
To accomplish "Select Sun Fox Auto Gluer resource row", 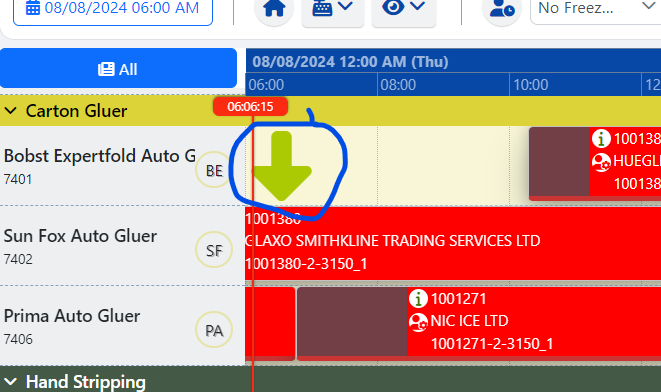I will [x=122, y=246].
